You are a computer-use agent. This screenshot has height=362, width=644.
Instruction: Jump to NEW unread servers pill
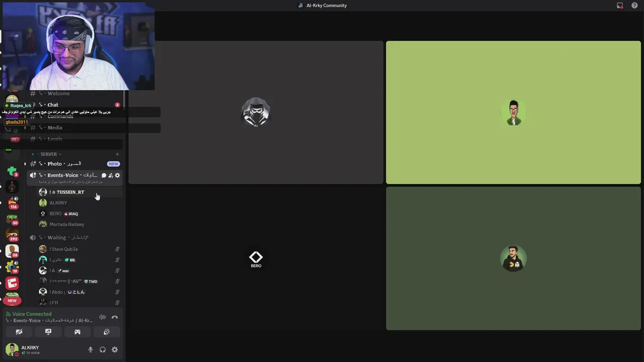pyautogui.click(x=12, y=301)
